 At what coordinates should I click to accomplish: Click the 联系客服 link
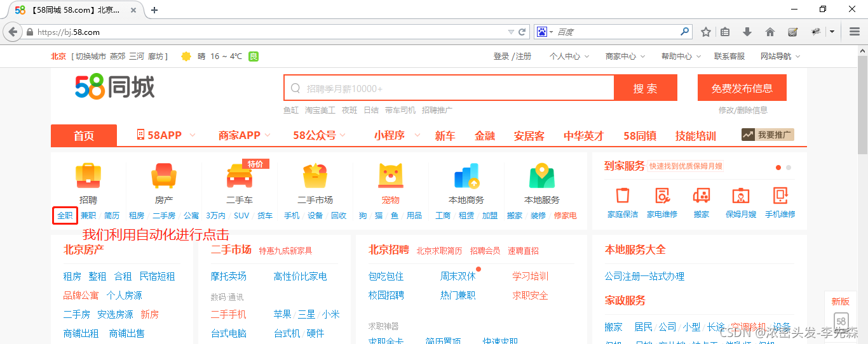click(x=729, y=56)
